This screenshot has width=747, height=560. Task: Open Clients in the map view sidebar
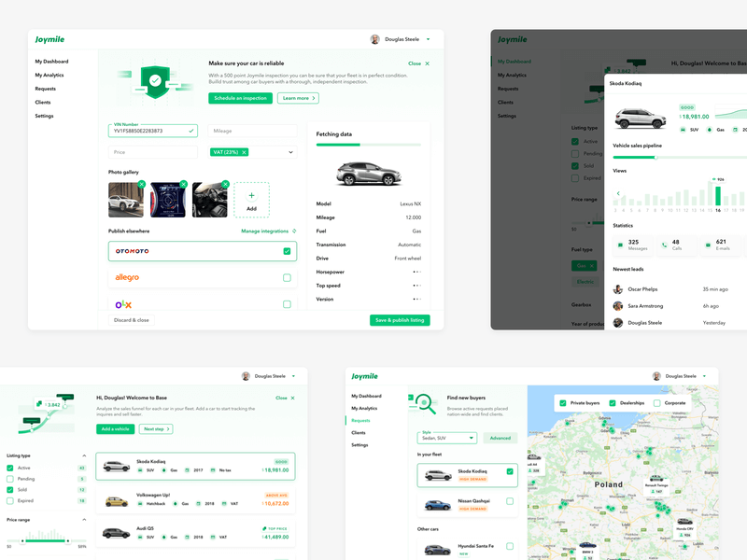coord(358,433)
